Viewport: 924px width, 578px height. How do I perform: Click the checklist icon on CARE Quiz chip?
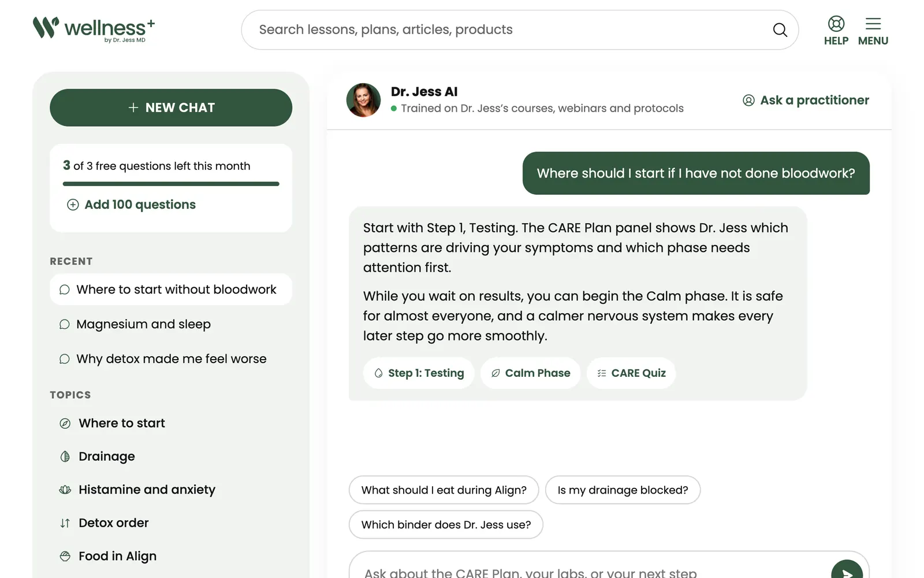point(602,373)
